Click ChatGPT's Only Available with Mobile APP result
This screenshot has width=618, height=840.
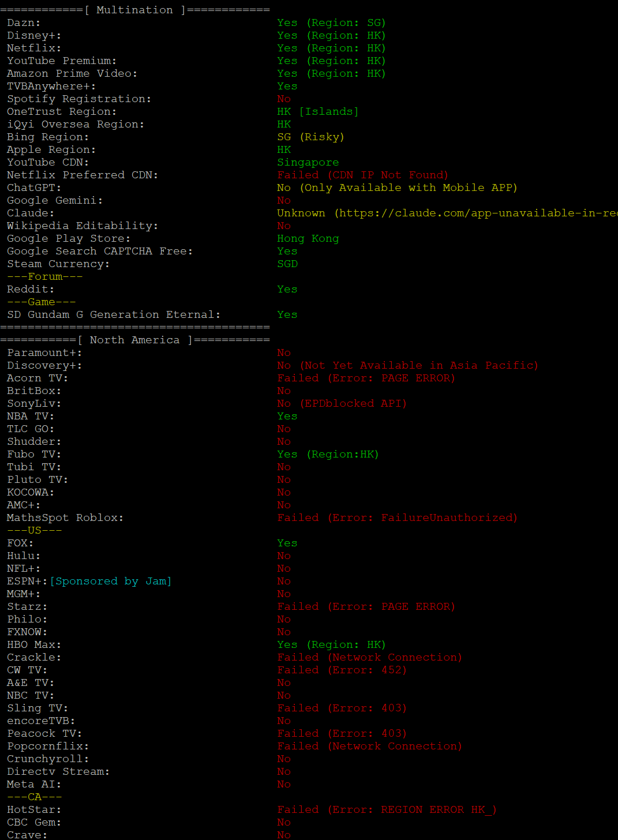(x=397, y=188)
